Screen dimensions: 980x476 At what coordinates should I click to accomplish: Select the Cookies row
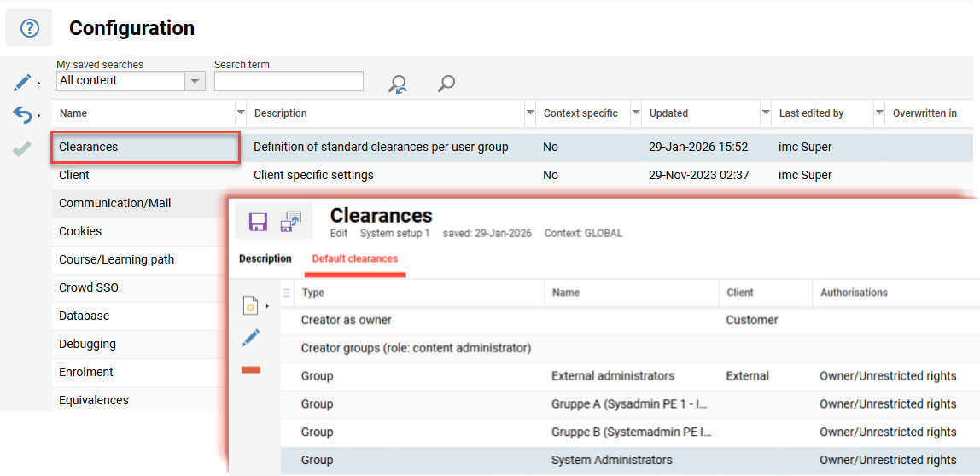(140, 232)
